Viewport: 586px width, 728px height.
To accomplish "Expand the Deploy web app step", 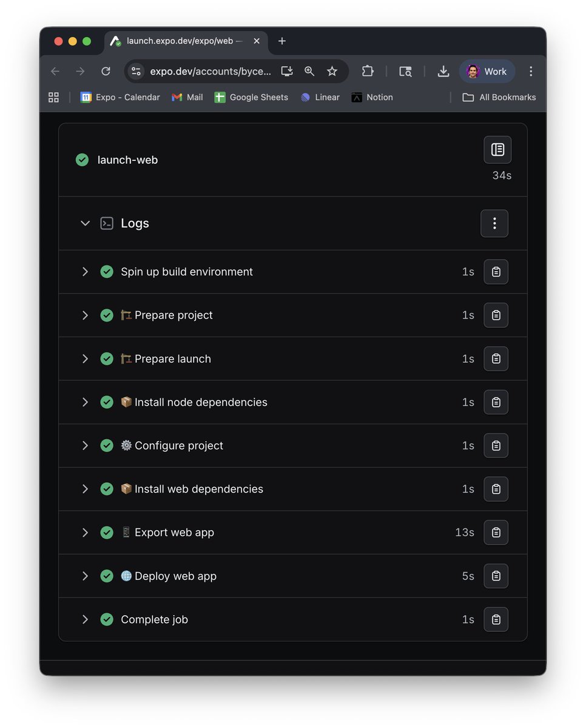I will point(85,576).
